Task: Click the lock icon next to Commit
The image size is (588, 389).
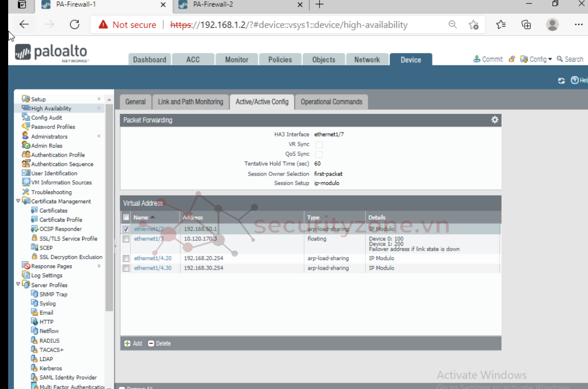Action: point(512,59)
